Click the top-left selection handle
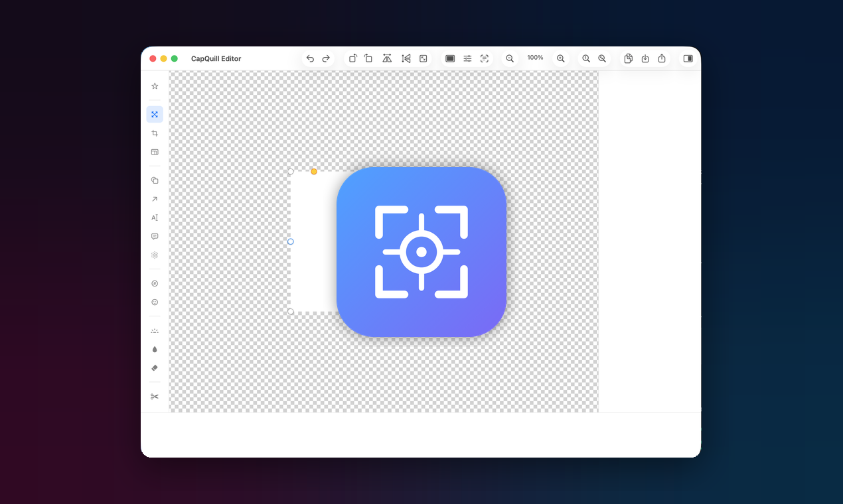This screenshot has width=843, height=504. pyautogui.click(x=291, y=172)
